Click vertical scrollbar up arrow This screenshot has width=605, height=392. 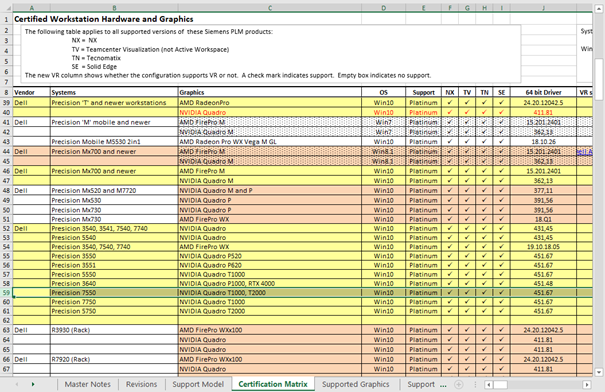coord(599,9)
